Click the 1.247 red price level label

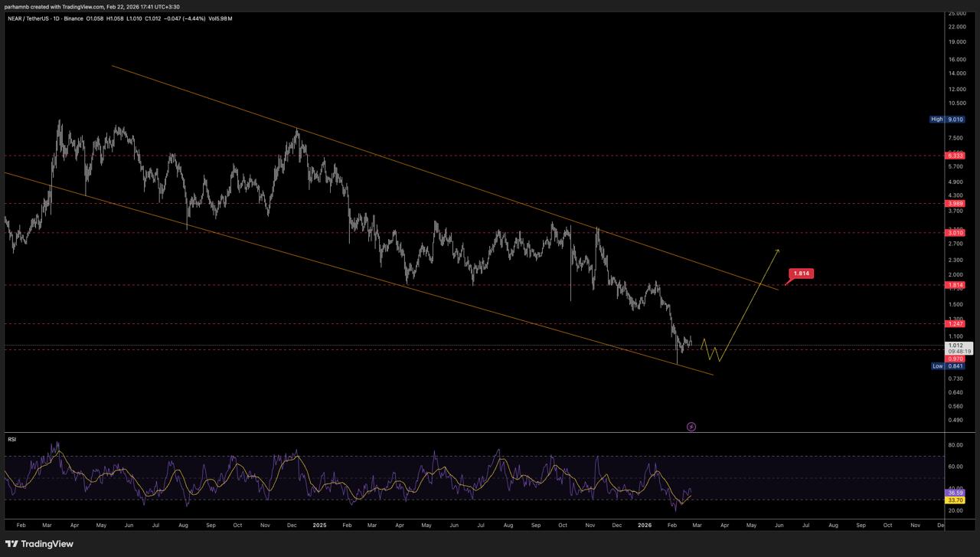coord(955,324)
